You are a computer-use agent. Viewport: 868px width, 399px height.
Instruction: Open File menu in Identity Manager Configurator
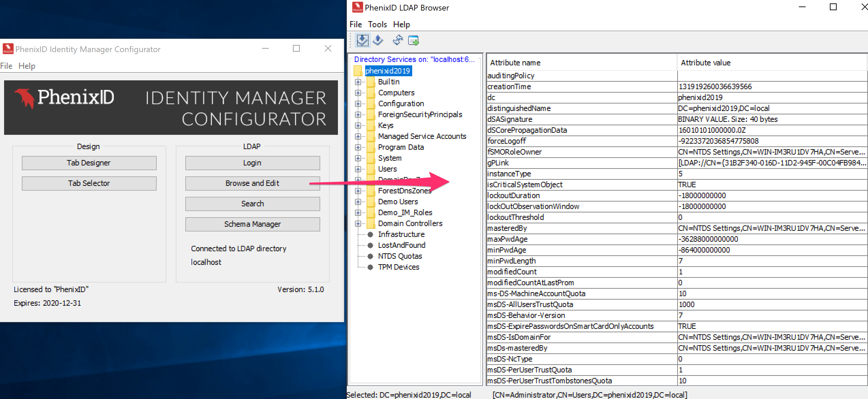[6, 66]
